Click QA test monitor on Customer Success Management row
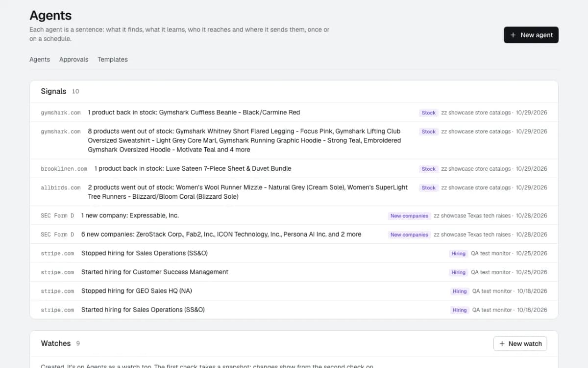Viewport: 588px width, 368px height. pyautogui.click(x=491, y=272)
